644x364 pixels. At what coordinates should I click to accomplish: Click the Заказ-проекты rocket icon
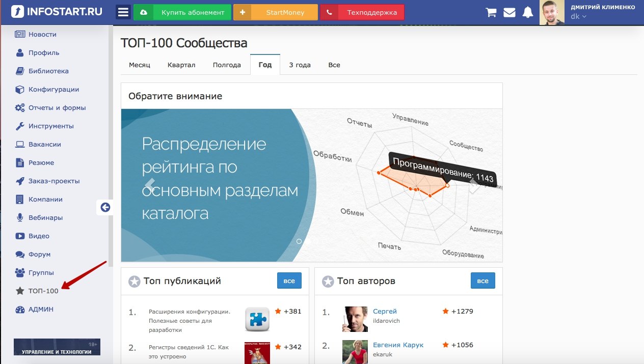[x=20, y=181]
